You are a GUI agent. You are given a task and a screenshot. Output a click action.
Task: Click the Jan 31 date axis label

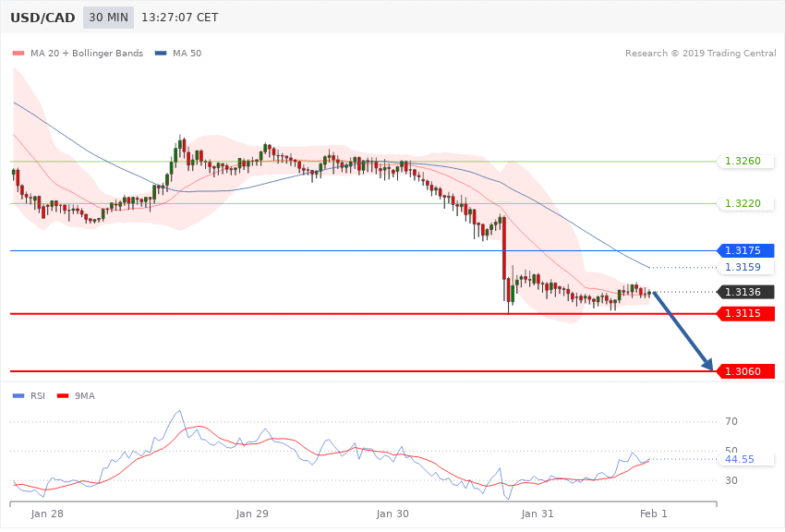(537, 514)
